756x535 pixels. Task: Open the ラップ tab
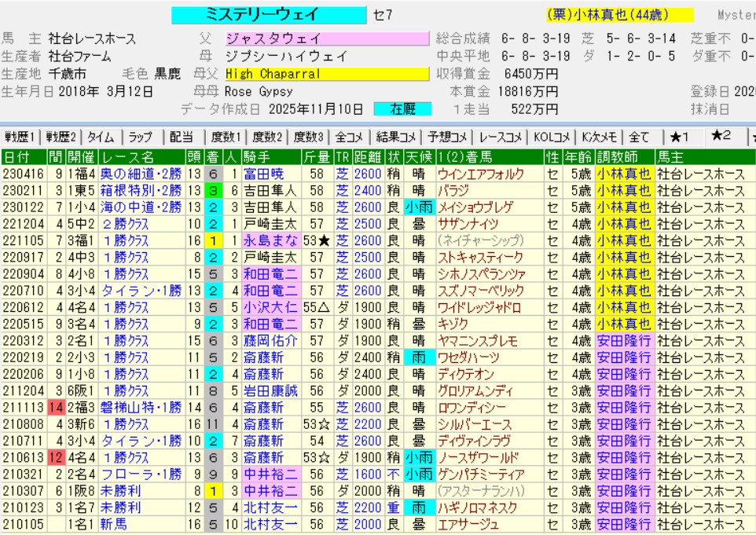pyautogui.click(x=141, y=137)
